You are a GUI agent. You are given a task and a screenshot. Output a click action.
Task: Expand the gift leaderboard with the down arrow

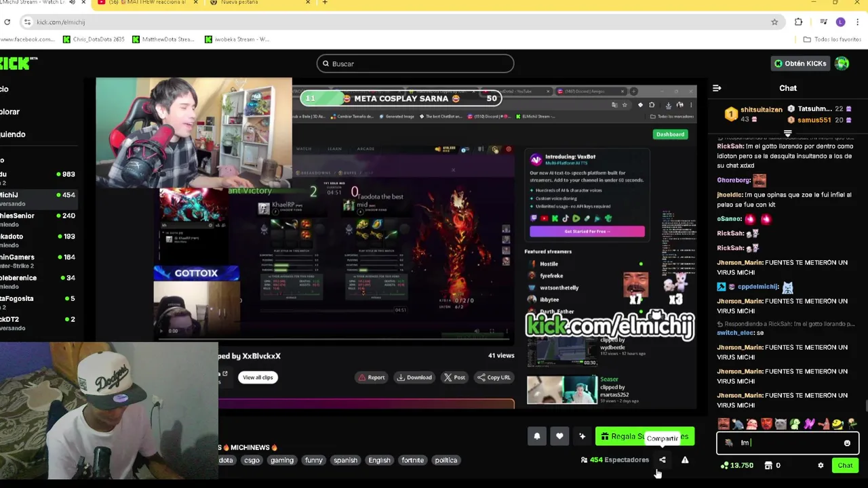pos(787,133)
